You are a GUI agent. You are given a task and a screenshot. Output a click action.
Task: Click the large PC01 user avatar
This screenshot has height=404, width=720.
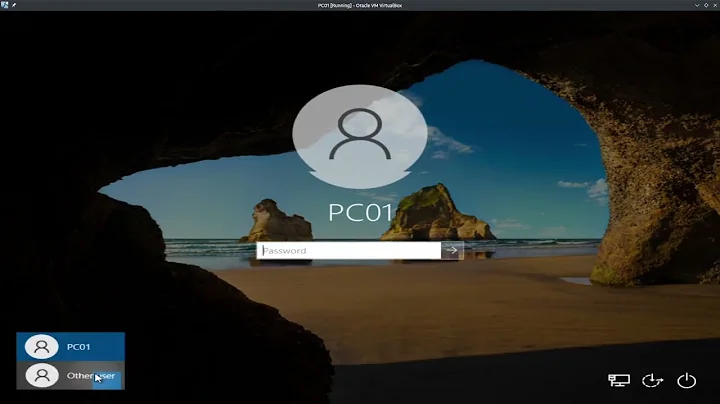360,136
